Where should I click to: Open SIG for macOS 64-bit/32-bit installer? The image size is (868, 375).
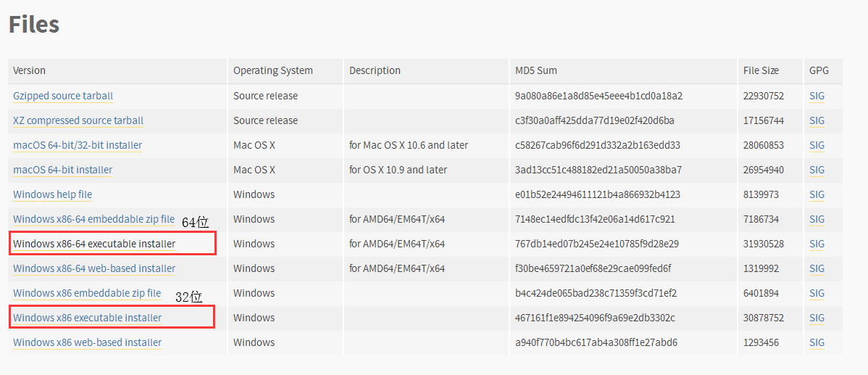tap(817, 145)
